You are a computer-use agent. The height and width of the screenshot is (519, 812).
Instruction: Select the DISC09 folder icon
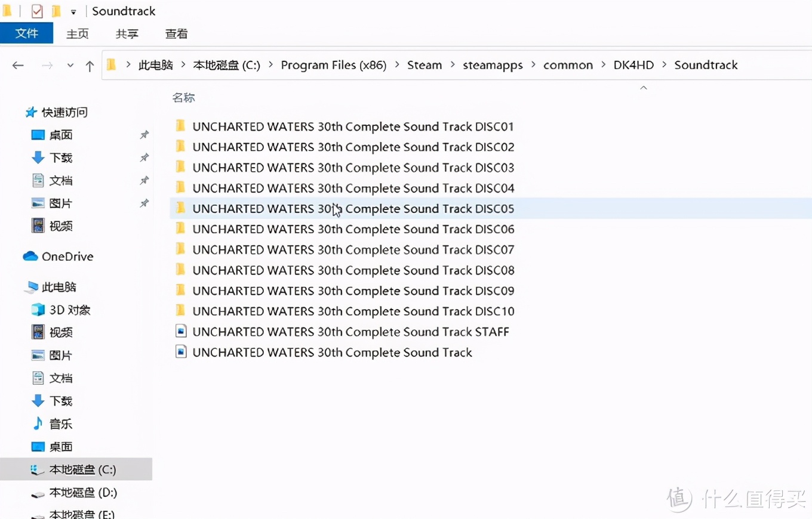coord(180,290)
